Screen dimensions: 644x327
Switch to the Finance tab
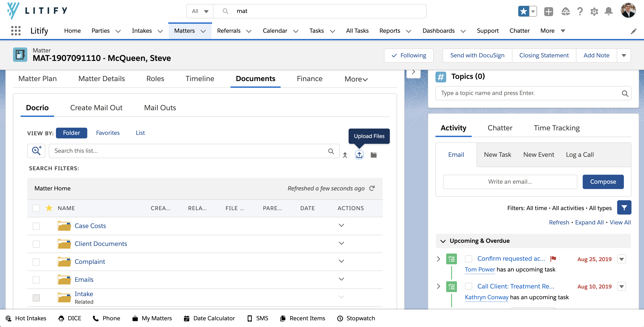click(309, 79)
